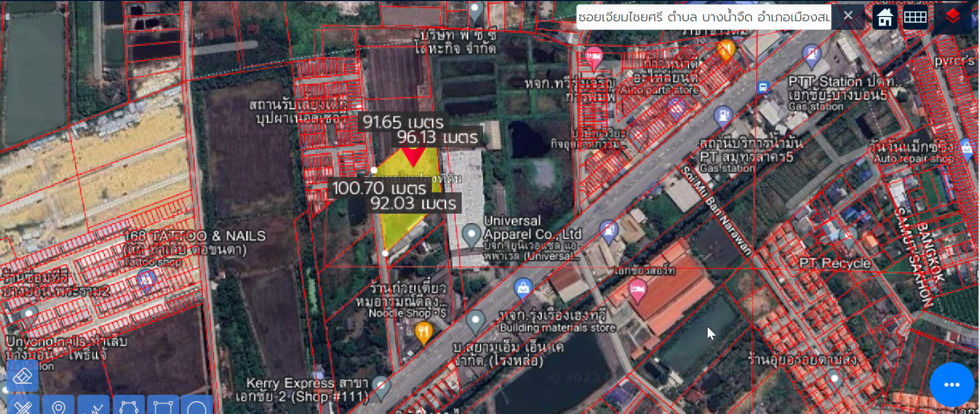Click into the Thai address search field

(x=704, y=17)
